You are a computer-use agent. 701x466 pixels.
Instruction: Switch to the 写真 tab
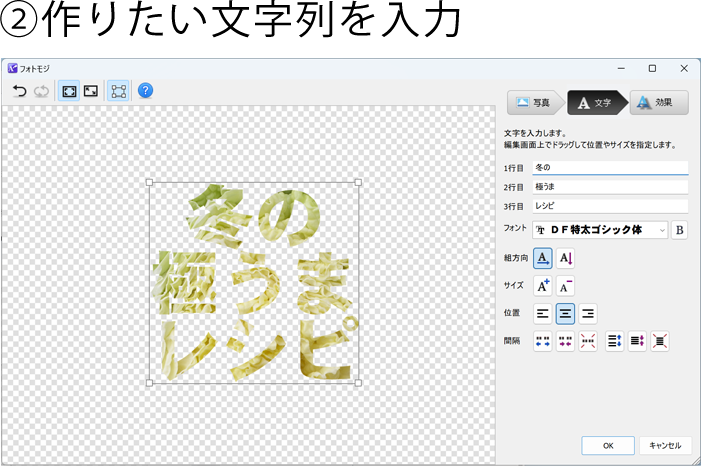[534, 103]
